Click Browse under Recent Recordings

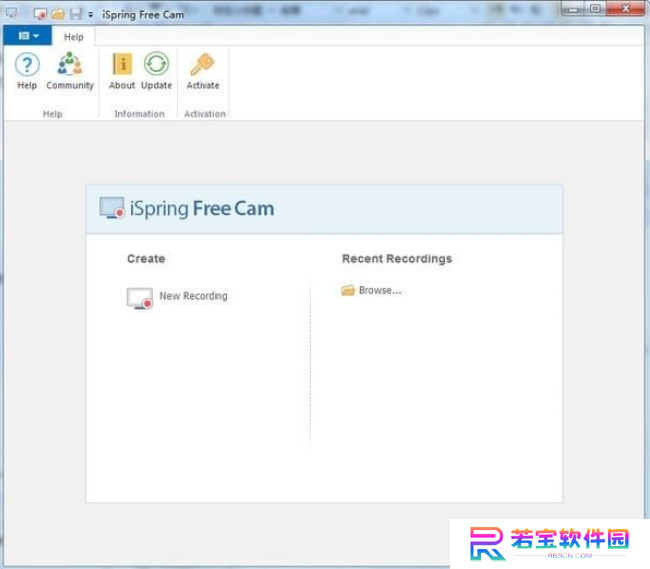tap(371, 291)
